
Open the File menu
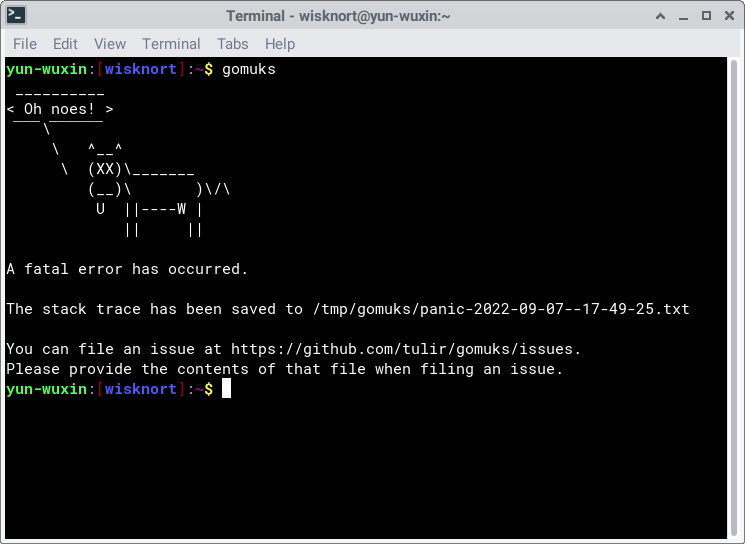[25, 44]
